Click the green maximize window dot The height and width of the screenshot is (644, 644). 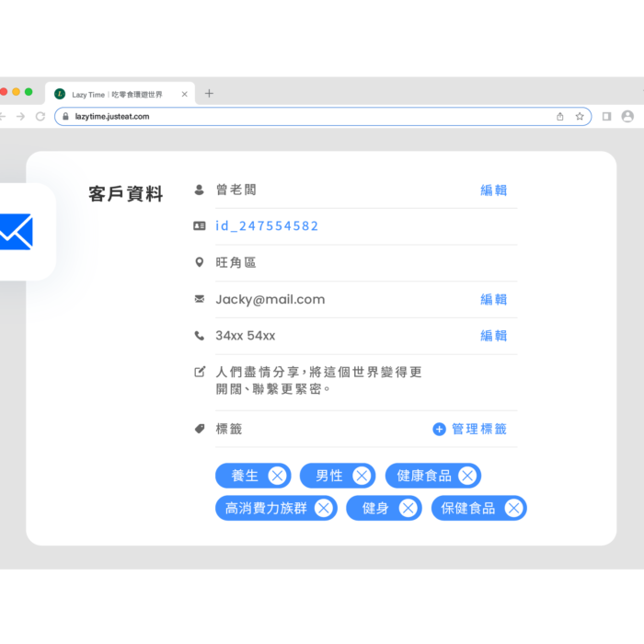click(x=29, y=92)
